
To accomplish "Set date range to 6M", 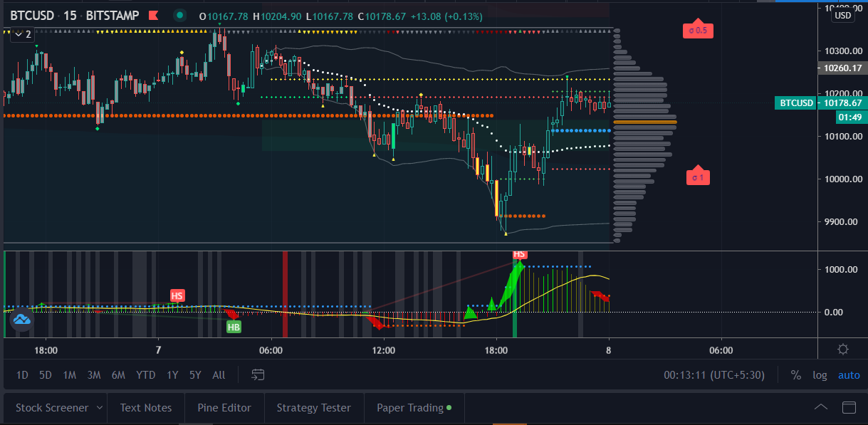I will click(118, 375).
